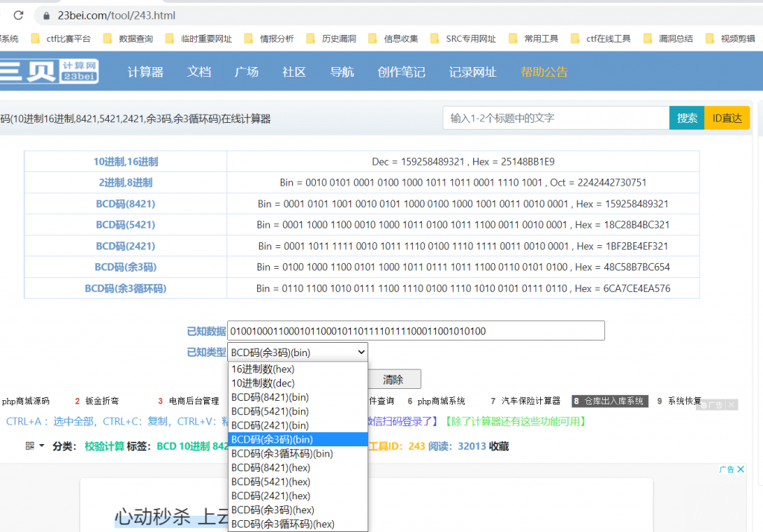Open the ctf在线工具 bookmark folder
763x532 pixels.
pos(601,39)
